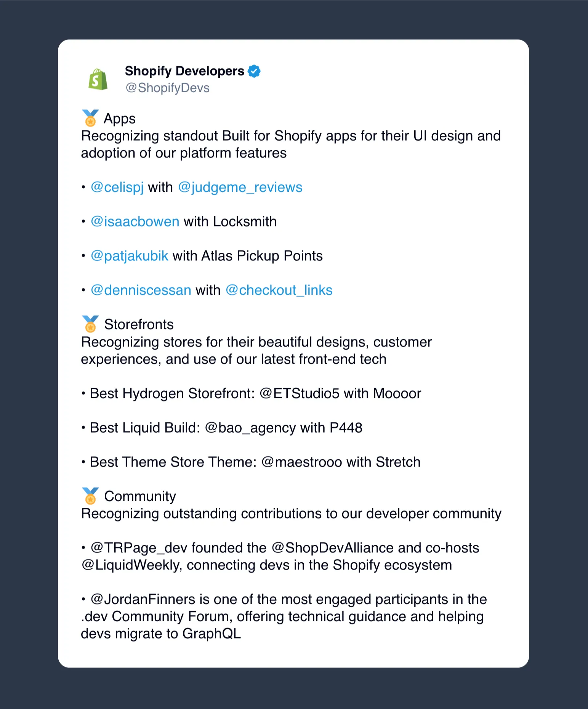
Task: Click the medal icon beside Community
Action: (x=90, y=496)
